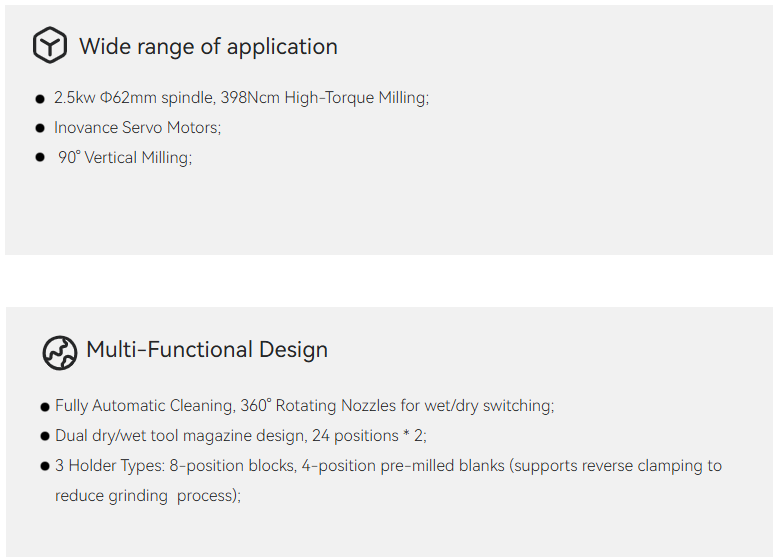Click the bullet dot before 90° Vertical Milling
Viewport: 778px width, 558px height.
pos(40,157)
